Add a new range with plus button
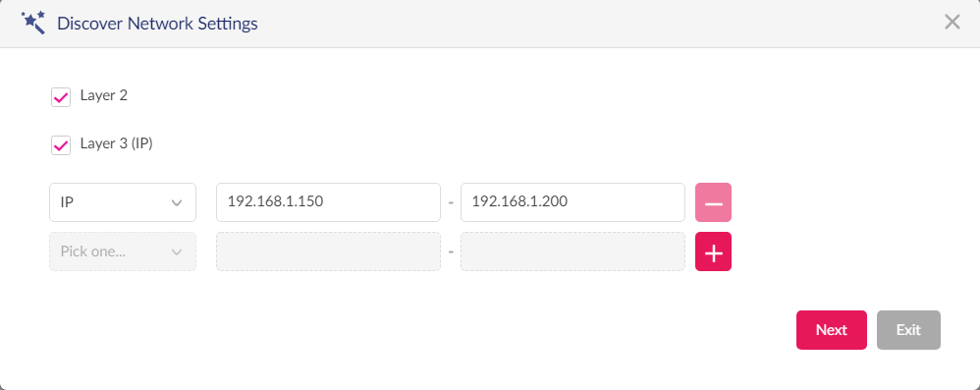Image resolution: width=980 pixels, height=390 pixels. point(713,251)
